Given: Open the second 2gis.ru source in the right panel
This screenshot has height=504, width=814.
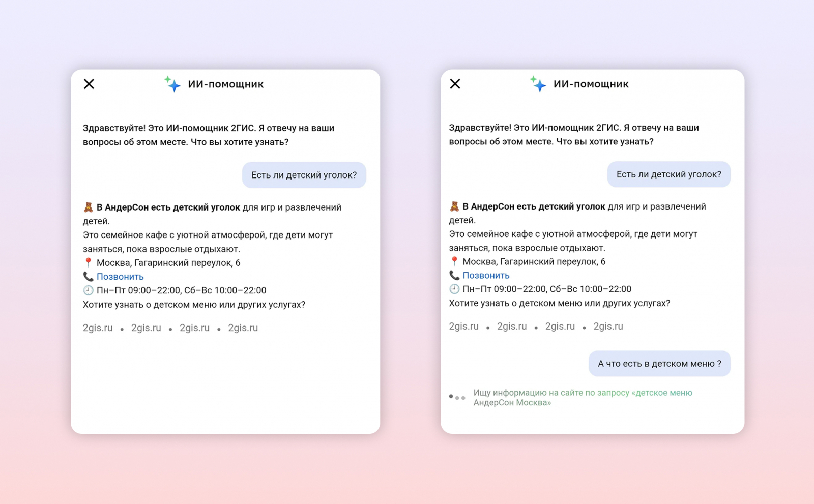Looking at the screenshot, I should [512, 327].
